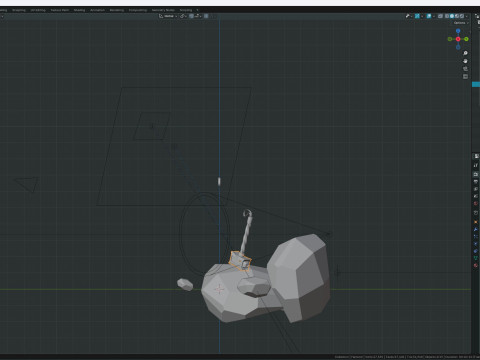
Task: Open the Scene properties tab
Action: (x=476, y=196)
